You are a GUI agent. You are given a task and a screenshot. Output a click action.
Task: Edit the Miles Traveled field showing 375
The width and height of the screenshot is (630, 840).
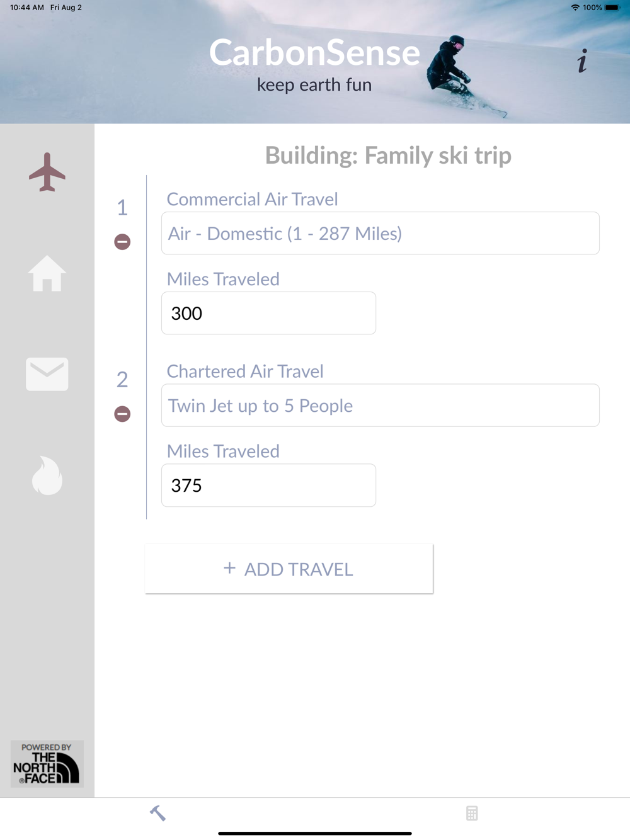tap(268, 485)
